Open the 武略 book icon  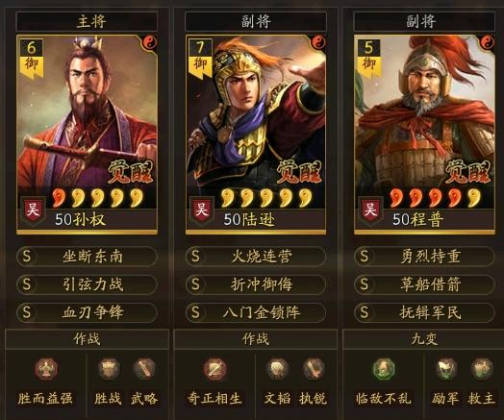[x=144, y=369]
